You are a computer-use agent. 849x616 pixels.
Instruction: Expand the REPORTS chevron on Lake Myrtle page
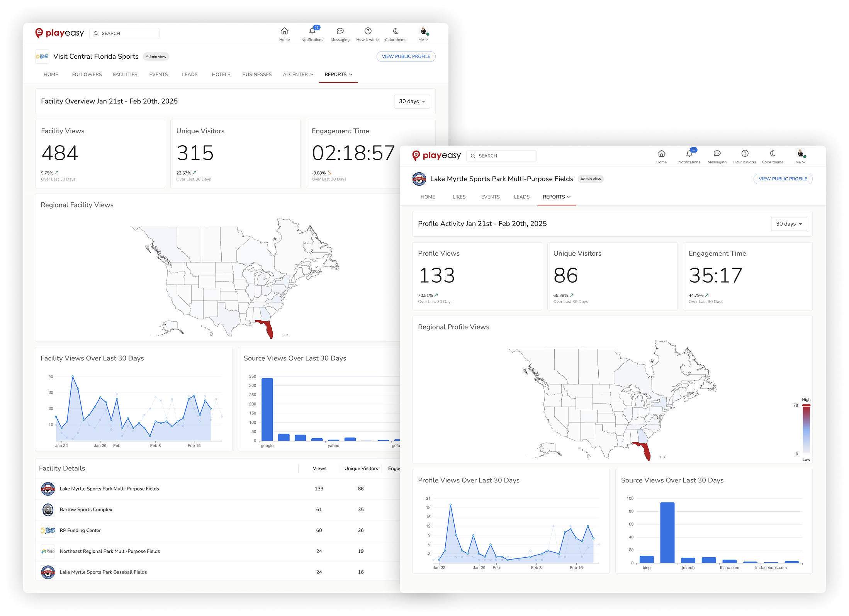coord(570,197)
